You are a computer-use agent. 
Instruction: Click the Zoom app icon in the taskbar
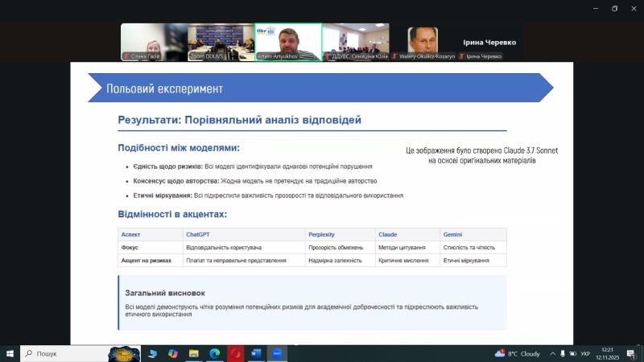(278, 353)
